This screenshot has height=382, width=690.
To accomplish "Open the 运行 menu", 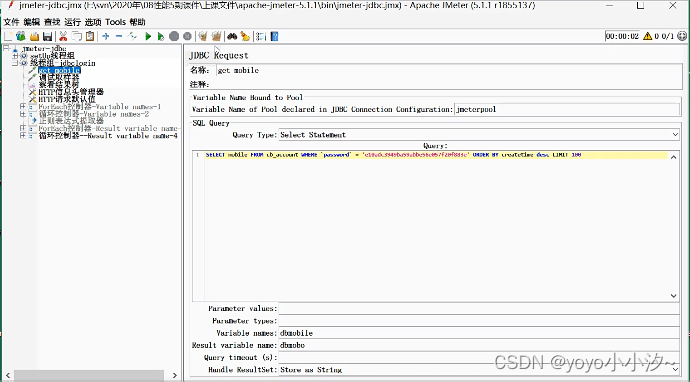I will point(73,22).
